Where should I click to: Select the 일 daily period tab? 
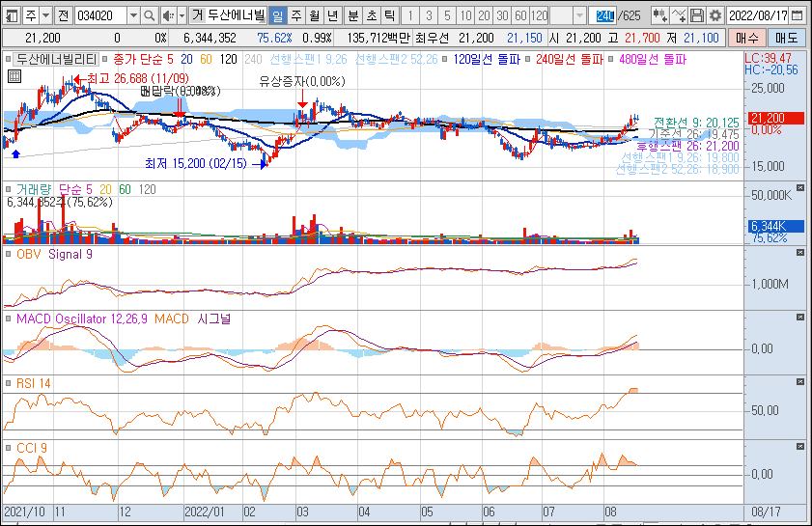pyautogui.click(x=277, y=16)
